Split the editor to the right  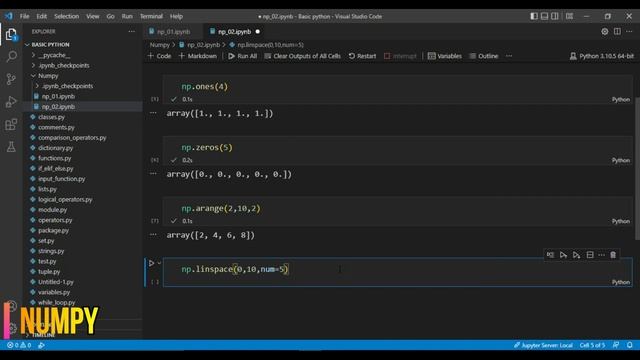[617, 31]
